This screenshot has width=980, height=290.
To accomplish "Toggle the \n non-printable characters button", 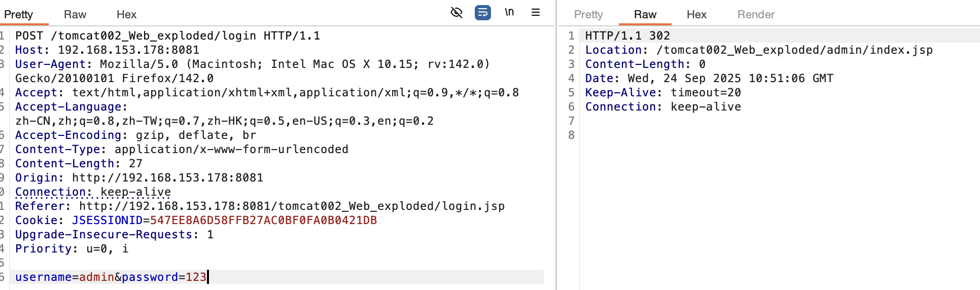I will pyautogui.click(x=509, y=13).
